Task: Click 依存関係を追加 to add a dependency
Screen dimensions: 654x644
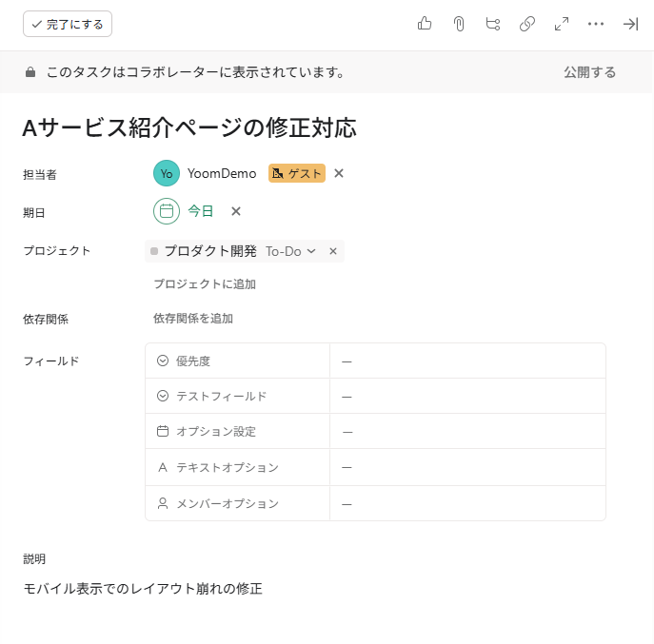Action: pyautogui.click(x=193, y=319)
